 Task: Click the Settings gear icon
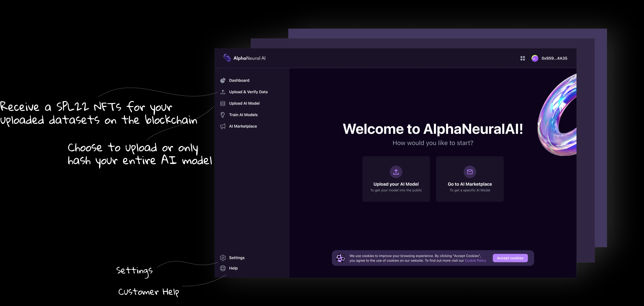[223, 258]
